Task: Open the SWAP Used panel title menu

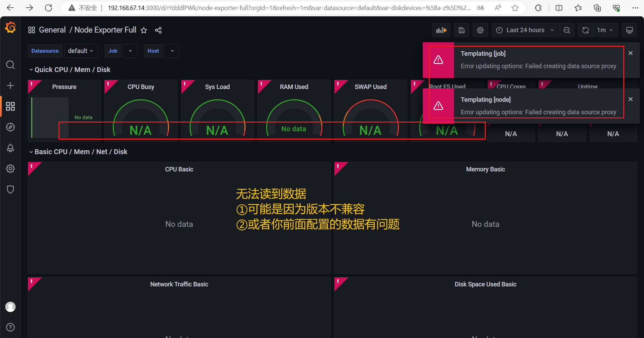Action: tap(370, 87)
